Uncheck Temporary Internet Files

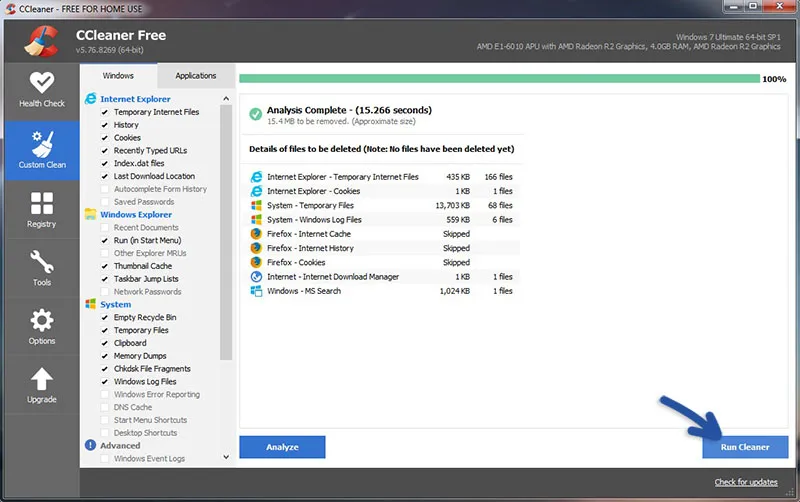pyautogui.click(x=105, y=112)
